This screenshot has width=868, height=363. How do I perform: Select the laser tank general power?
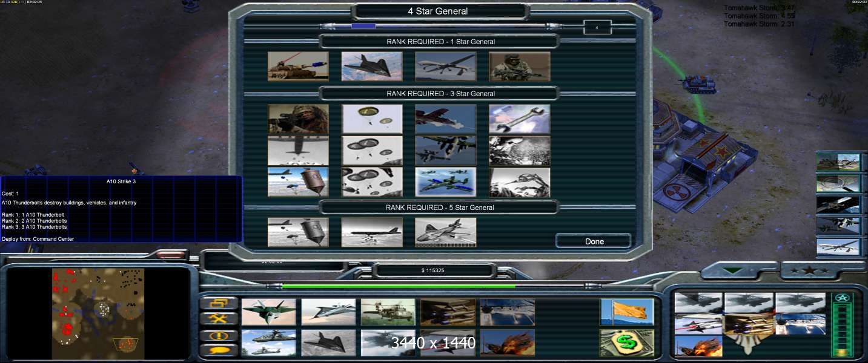coord(298,66)
